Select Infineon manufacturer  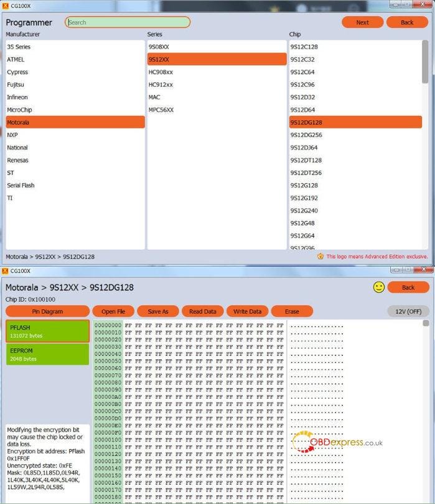(x=75, y=97)
